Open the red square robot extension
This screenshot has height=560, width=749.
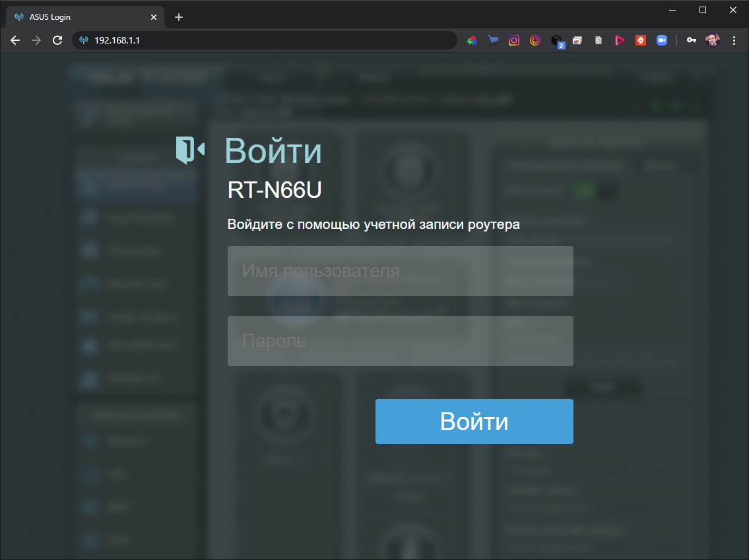click(641, 41)
